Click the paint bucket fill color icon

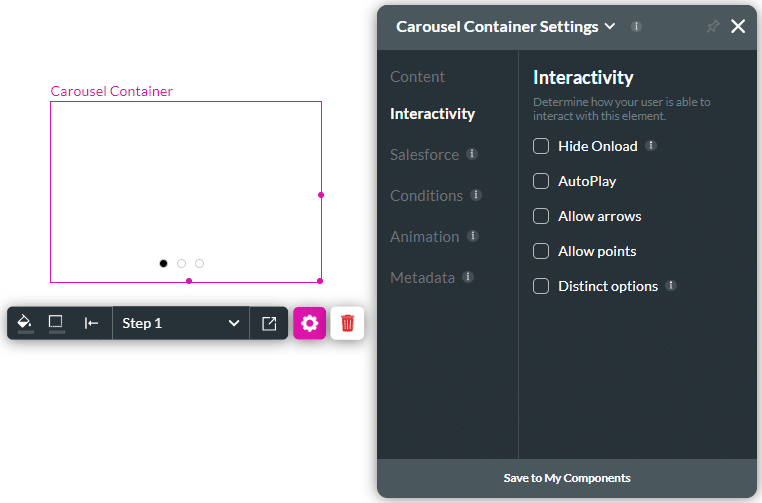[26, 322]
